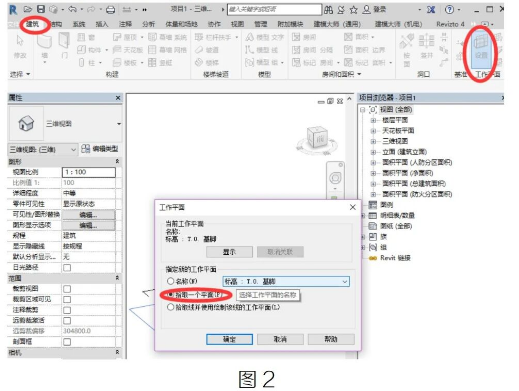519x391 pixels.
Task: Click the 编辑类型 button in Properties
Action: click(x=100, y=149)
